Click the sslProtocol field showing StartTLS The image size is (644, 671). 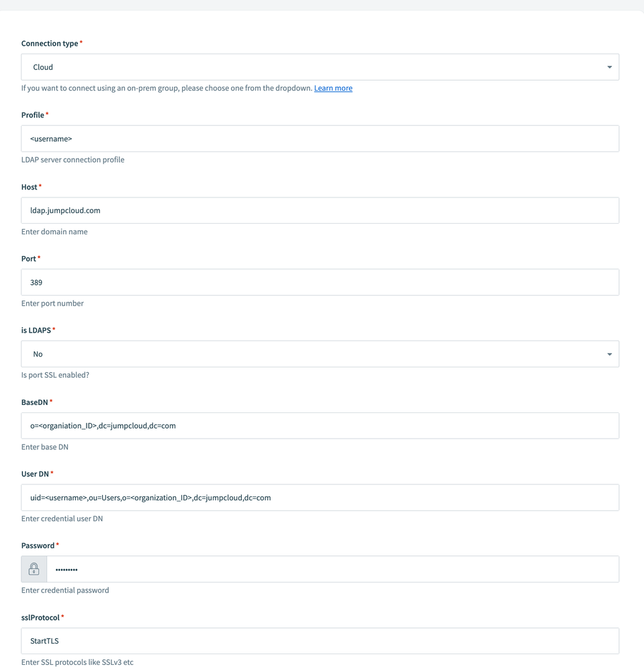[x=320, y=641]
